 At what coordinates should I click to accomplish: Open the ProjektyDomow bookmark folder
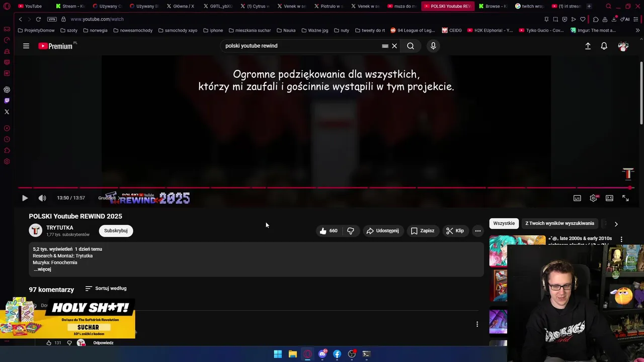point(36,30)
